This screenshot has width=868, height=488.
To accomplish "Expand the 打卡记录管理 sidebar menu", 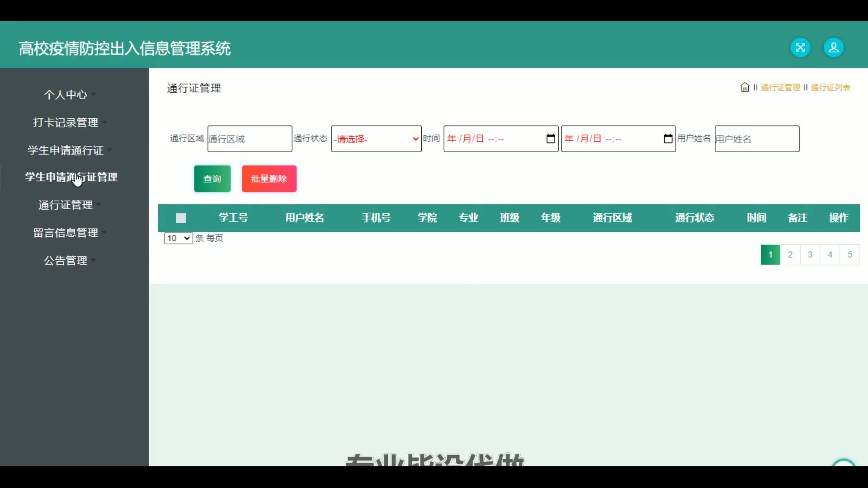I will 66,122.
